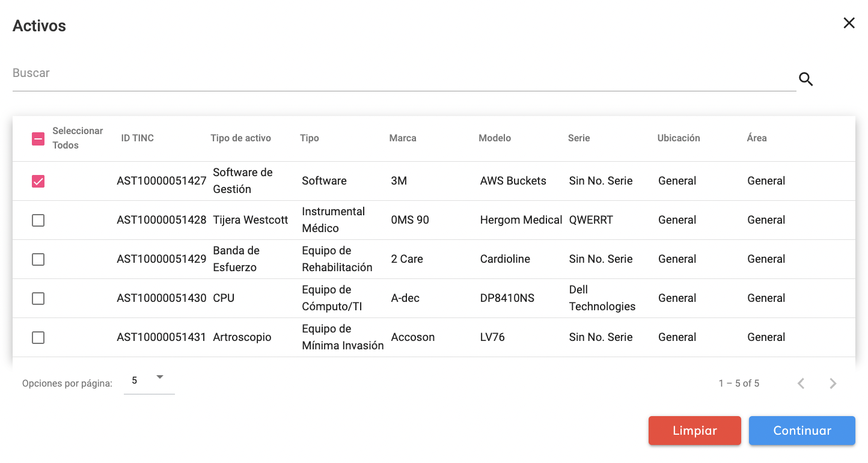Click the Marca column header
The image size is (868, 463).
[x=403, y=138]
